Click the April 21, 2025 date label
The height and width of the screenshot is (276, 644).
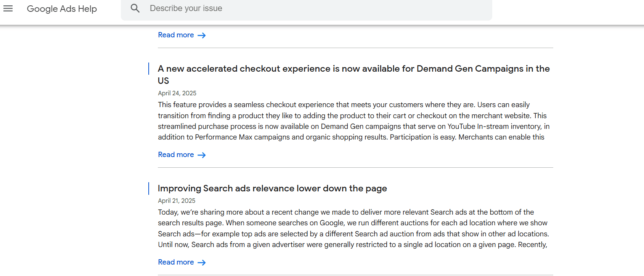tap(177, 201)
